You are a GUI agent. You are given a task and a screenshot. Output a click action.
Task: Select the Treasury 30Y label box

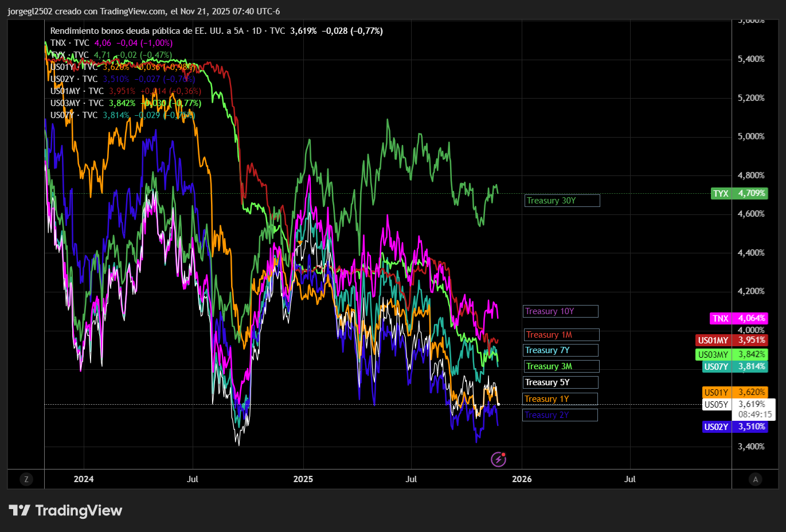click(x=562, y=201)
